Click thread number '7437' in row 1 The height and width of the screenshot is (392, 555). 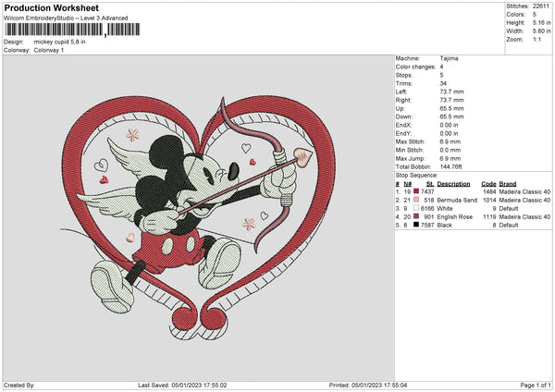(427, 191)
